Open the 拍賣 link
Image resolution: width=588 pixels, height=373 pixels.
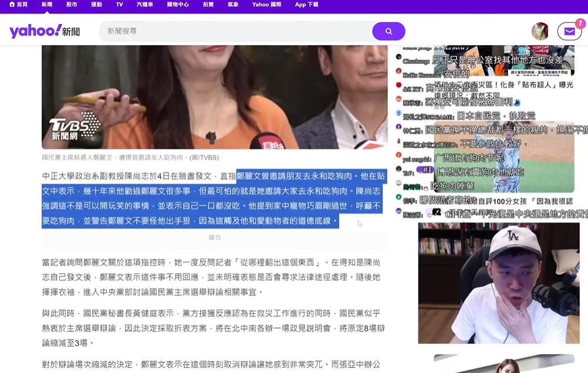click(208, 5)
